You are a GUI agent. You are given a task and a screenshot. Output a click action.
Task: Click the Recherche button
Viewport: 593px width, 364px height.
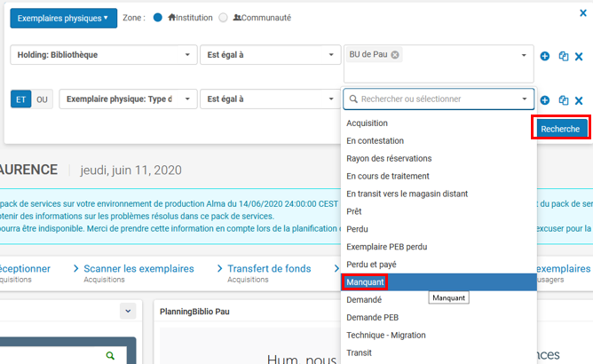coord(559,129)
